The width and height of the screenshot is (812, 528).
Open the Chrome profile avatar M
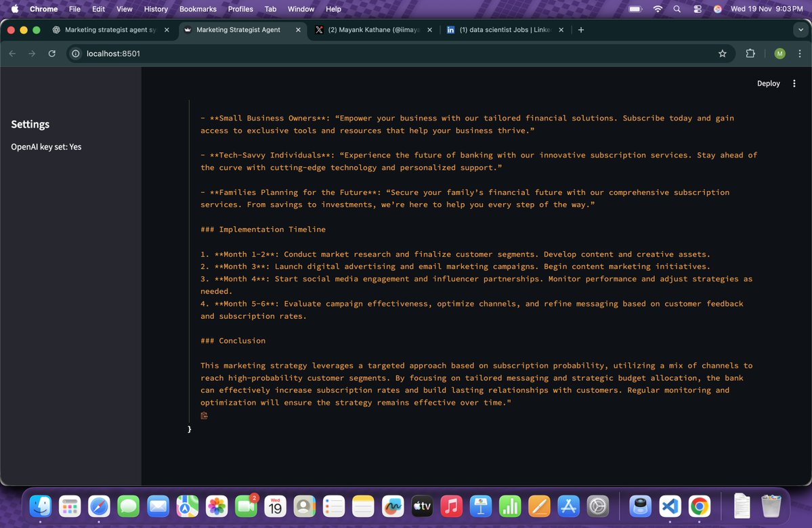click(779, 53)
